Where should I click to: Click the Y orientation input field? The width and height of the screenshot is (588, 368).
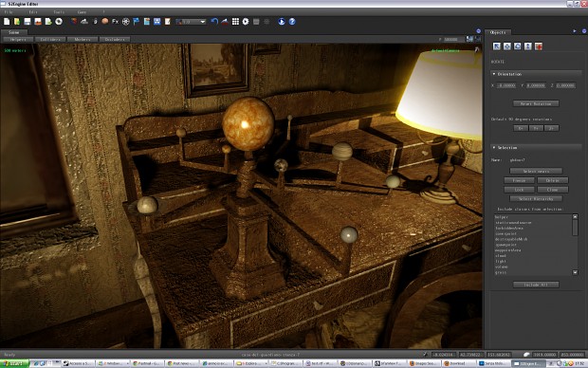[x=536, y=85]
